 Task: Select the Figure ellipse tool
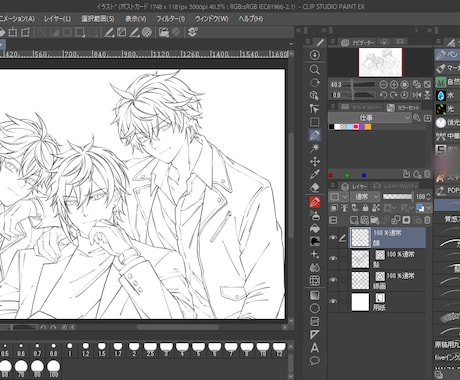(x=314, y=308)
